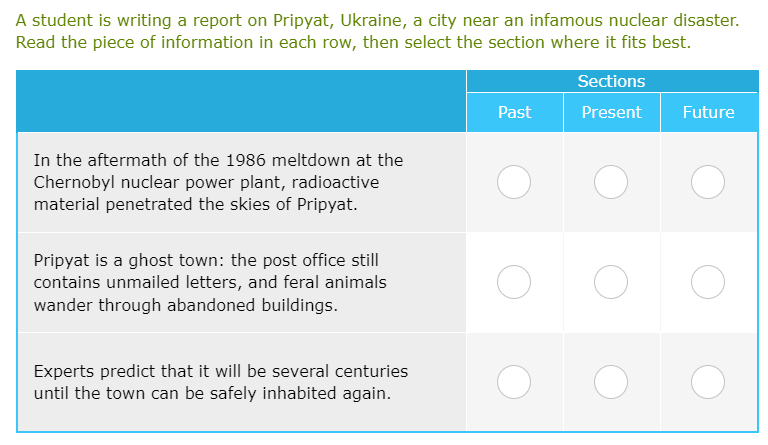Screen dimensions: 768x445
Task: Click the 'Pripyat is a ghost town' statement
Action: pos(210,282)
